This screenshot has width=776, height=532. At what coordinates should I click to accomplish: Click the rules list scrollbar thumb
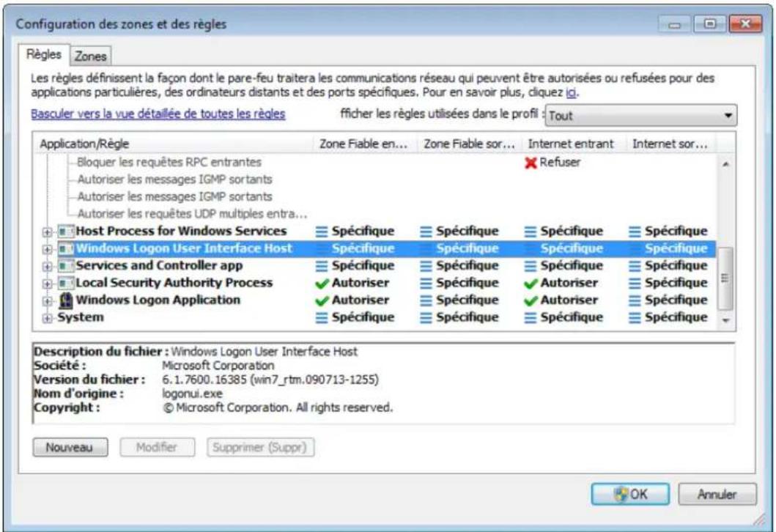point(725,278)
